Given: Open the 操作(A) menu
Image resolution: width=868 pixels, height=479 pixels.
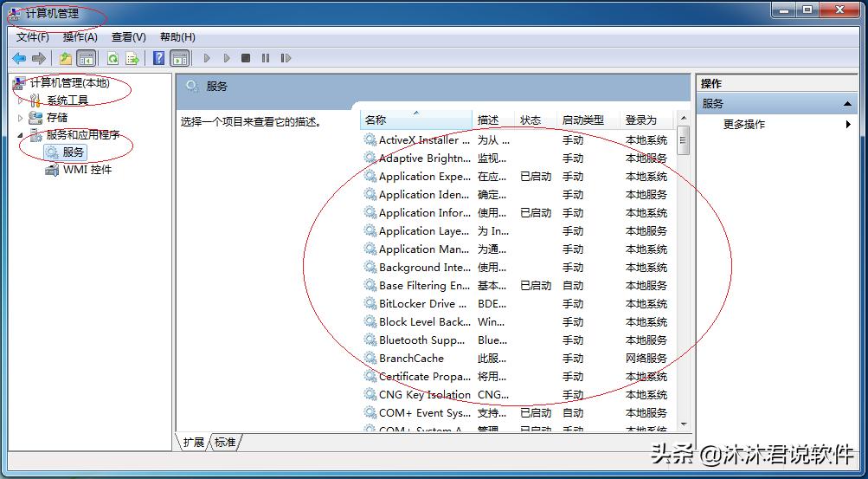Looking at the screenshot, I should [x=80, y=37].
